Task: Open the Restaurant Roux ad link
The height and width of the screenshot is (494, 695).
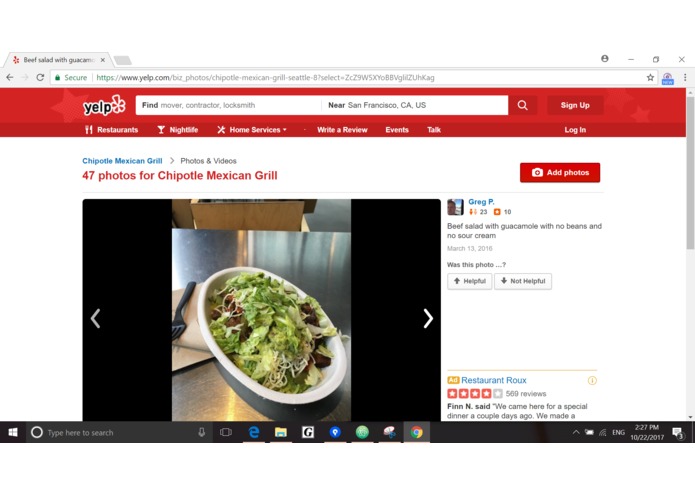Action: (494, 380)
